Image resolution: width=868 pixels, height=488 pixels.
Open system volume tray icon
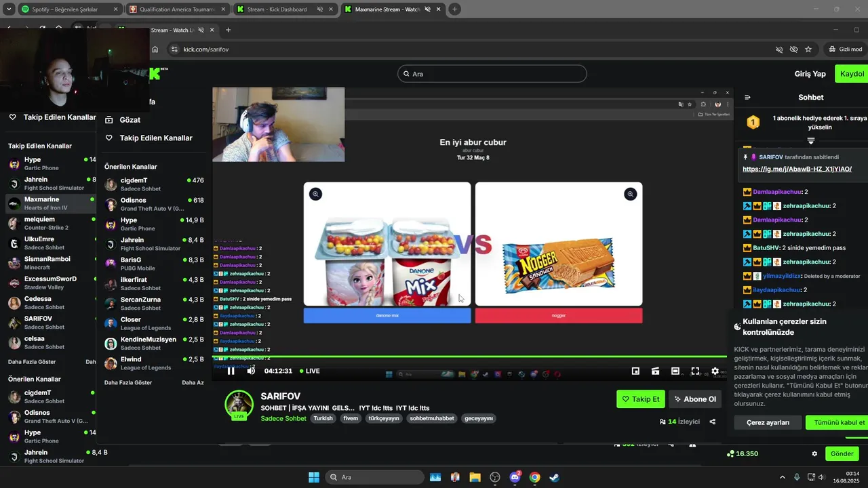[x=821, y=477]
